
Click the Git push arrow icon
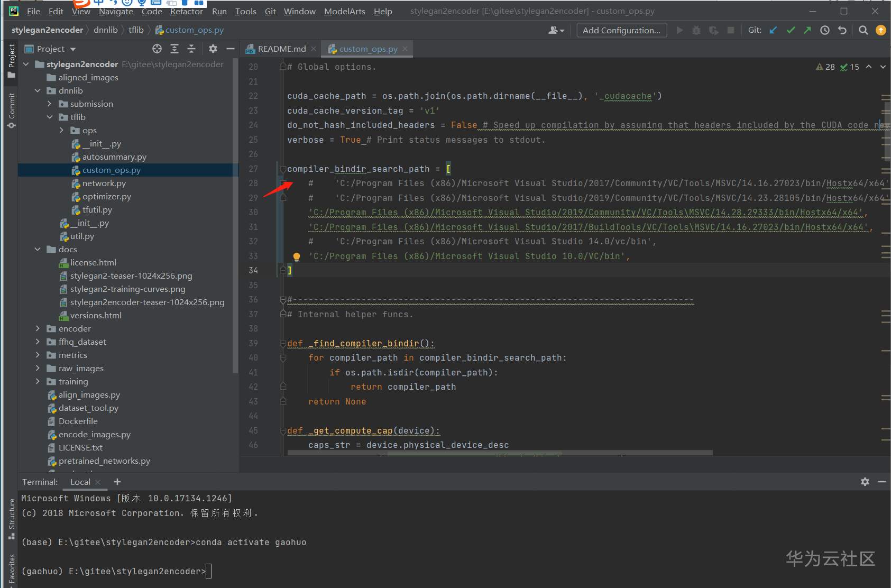click(807, 30)
